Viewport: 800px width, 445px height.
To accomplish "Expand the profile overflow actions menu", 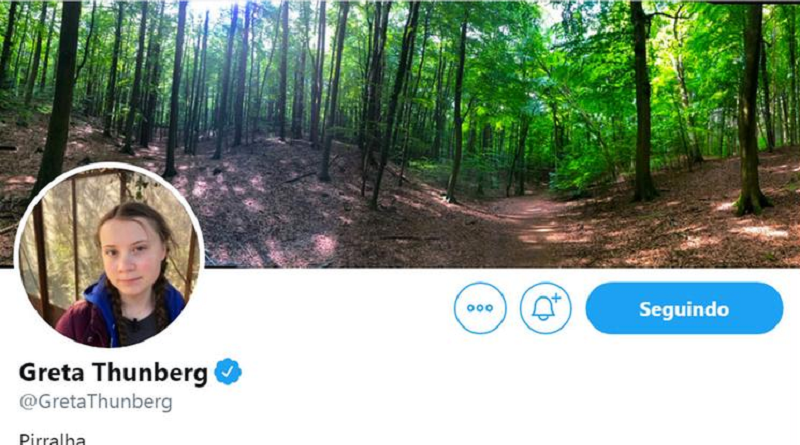I will point(480,309).
